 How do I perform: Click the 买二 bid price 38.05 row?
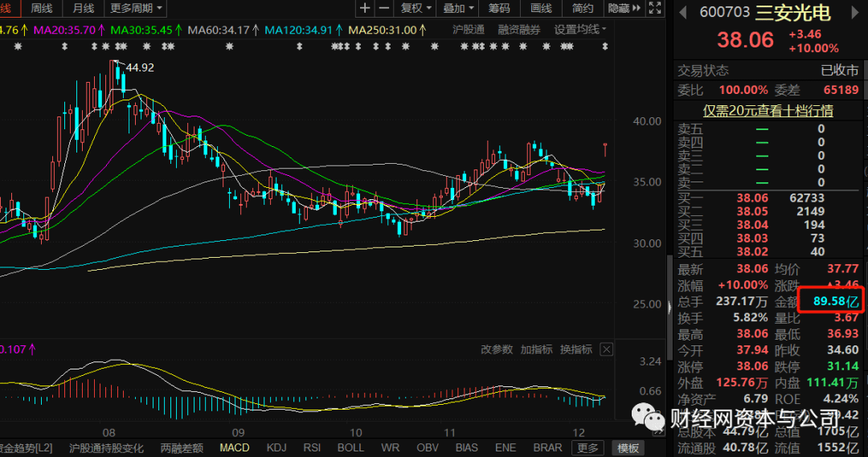pyautogui.click(x=768, y=211)
